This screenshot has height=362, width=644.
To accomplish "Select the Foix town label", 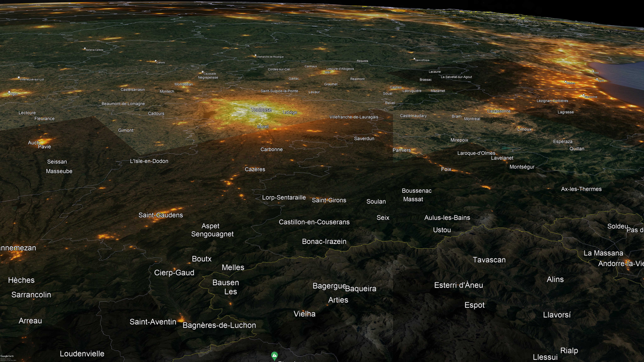I will (446, 169).
